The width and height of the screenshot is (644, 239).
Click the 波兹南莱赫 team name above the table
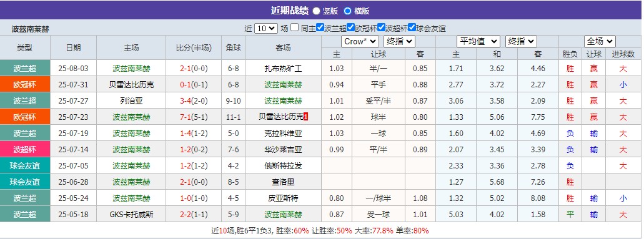tap(31, 29)
